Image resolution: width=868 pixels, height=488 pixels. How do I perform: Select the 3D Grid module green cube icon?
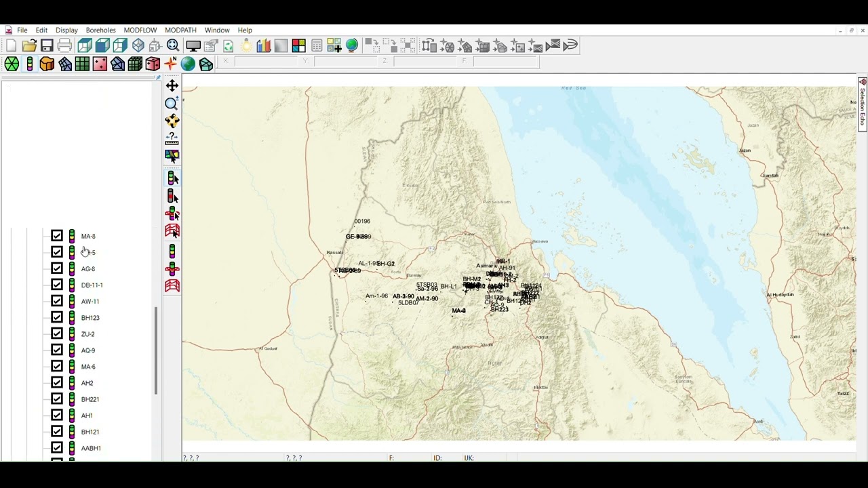click(x=135, y=64)
